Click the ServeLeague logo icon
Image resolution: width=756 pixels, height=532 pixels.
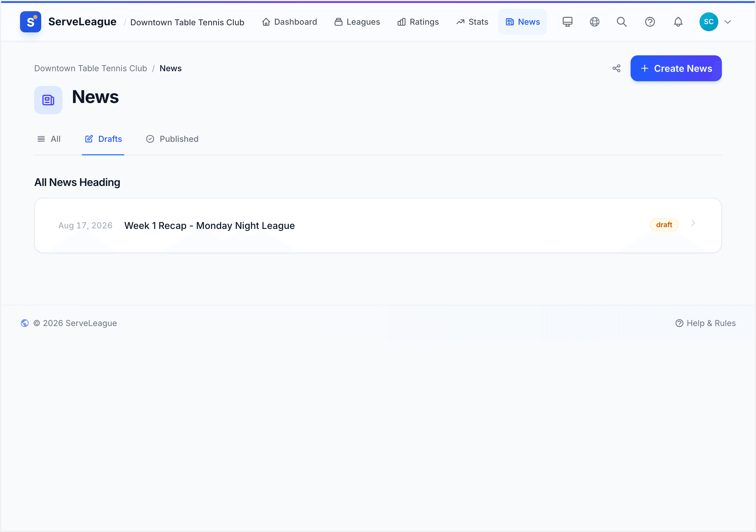tap(30, 22)
